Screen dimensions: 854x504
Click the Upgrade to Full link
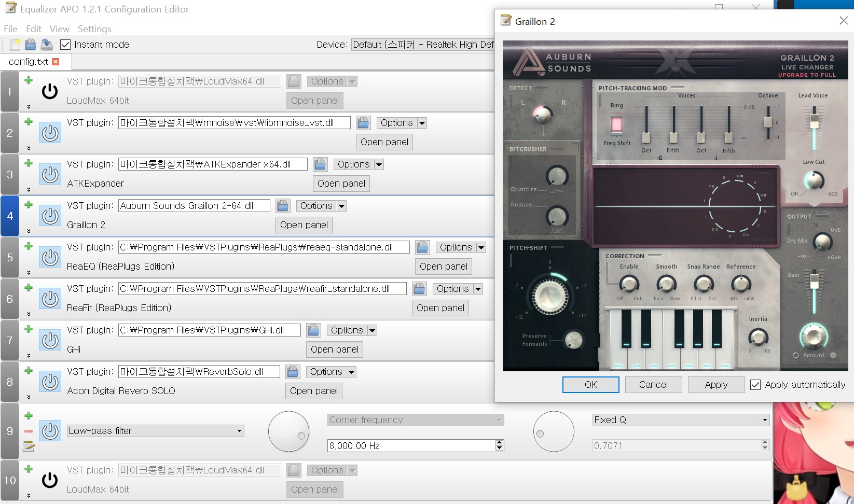tap(807, 75)
